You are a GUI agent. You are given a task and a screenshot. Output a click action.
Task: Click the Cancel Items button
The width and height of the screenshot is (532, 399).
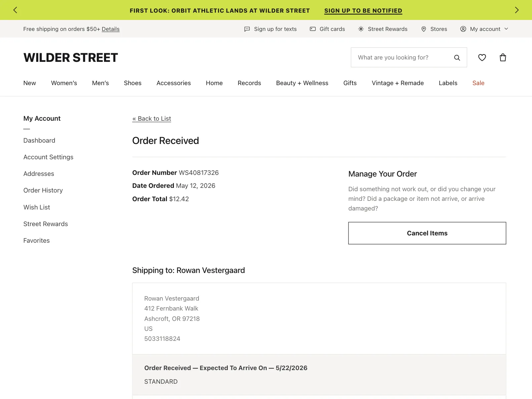pyautogui.click(x=427, y=233)
